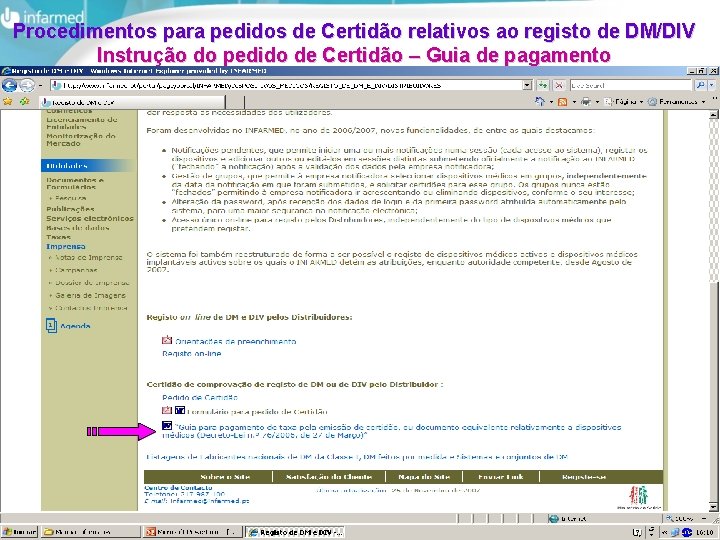This screenshot has width=720, height=540.
Task: Click the page scrollbar up arrow
Action: click(714, 115)
